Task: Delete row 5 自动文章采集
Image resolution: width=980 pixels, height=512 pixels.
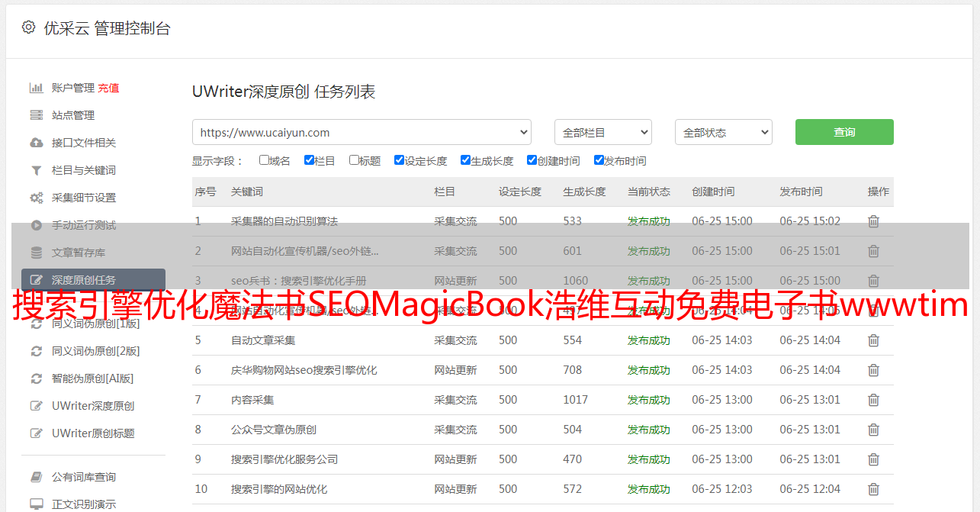Action: (874, 340)
